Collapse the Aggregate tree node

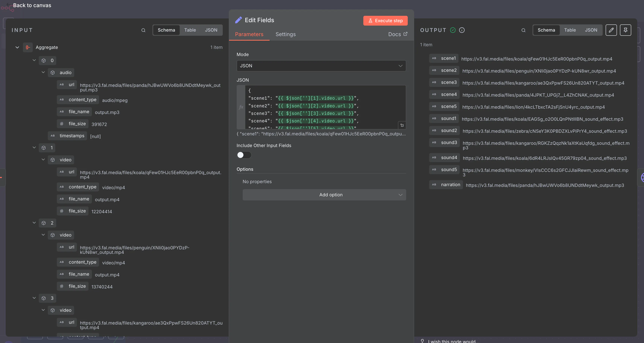click(17, 47)
